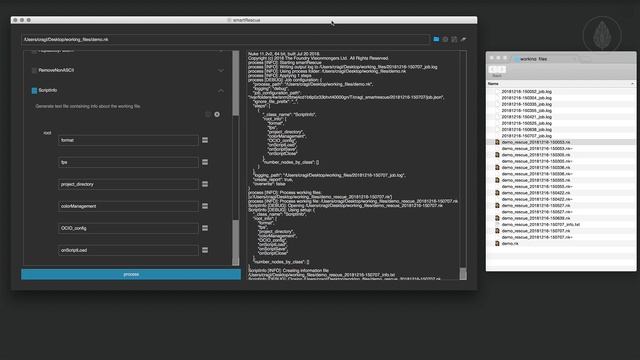Click the Back navigation button in Finder
This screenshot has height=360, width=640.
pyautogui.click(x=493, y=69)
